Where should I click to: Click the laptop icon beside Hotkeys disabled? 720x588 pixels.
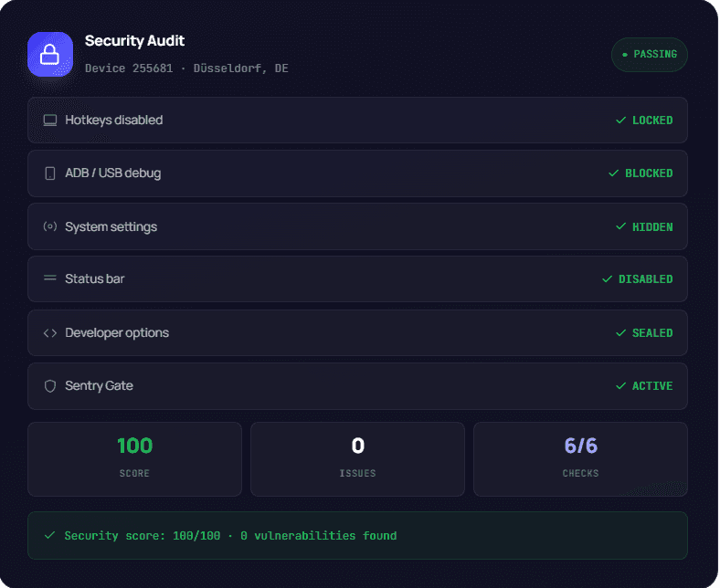tap(50, 121)
